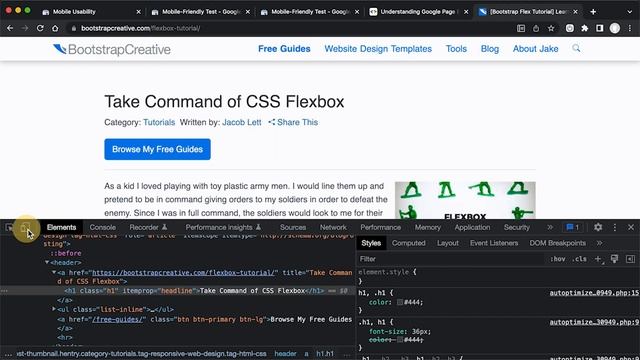Click the Browse My Free Guides button
Viewport: 640px width, 360px height.
(x=158, y=149)
